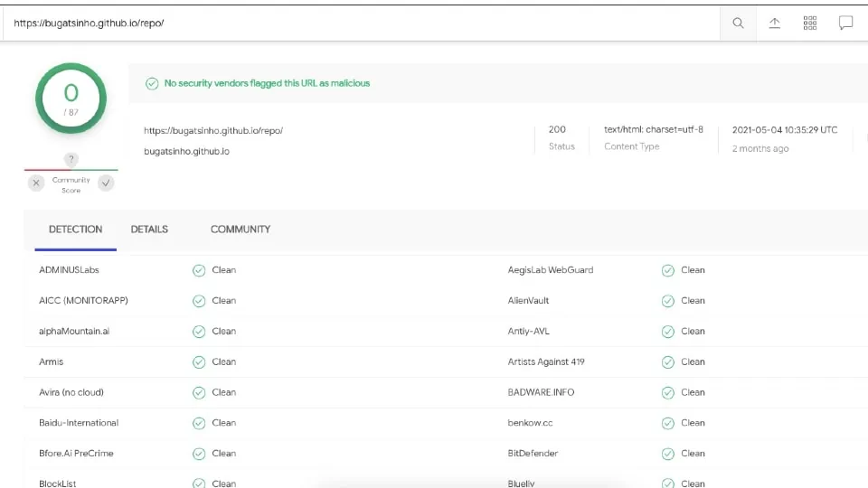Click the bugatsinho.github.io domain text

[x=186, y=151]
